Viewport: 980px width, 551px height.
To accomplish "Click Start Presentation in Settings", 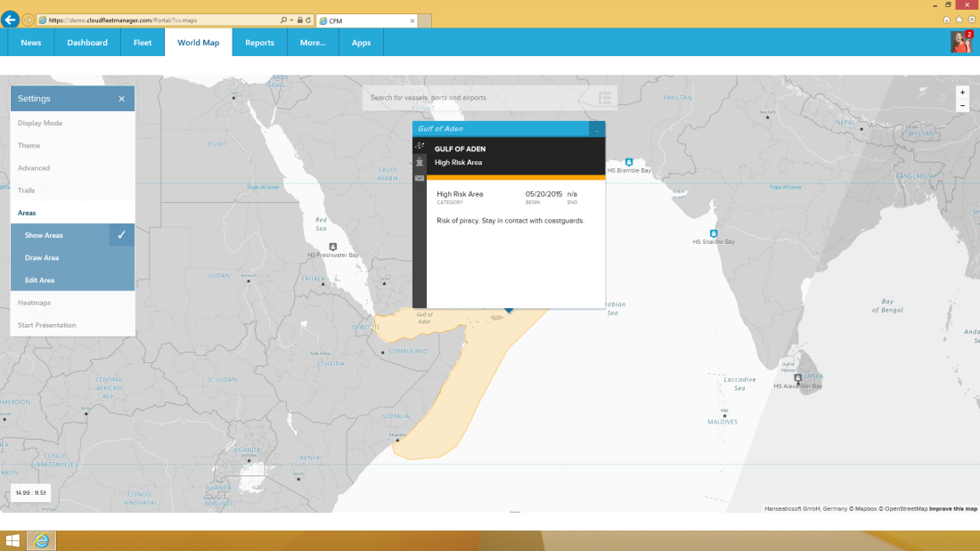I will (x=46, y=325).
